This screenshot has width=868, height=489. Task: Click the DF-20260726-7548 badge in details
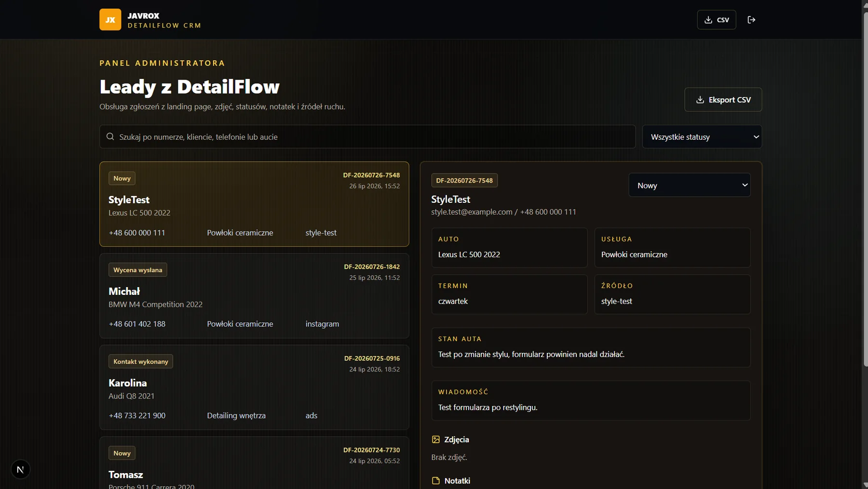[x=464, y=181]
